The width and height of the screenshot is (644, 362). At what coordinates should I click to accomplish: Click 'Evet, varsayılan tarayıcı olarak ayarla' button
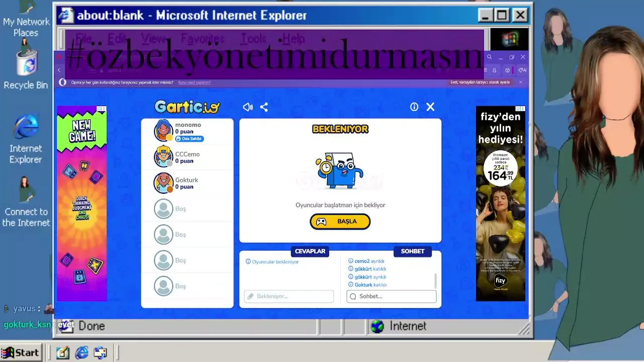point(480,82)
